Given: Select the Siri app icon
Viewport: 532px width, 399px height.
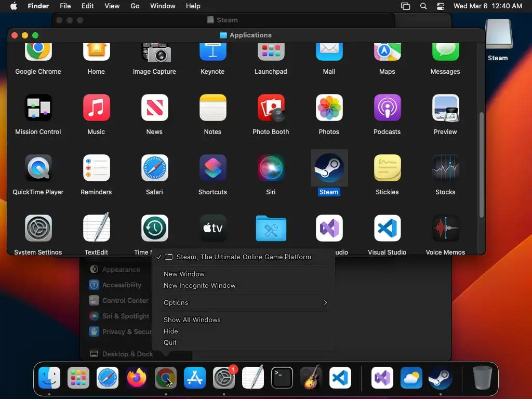Looking at the screenshot, I should [271, 168].
